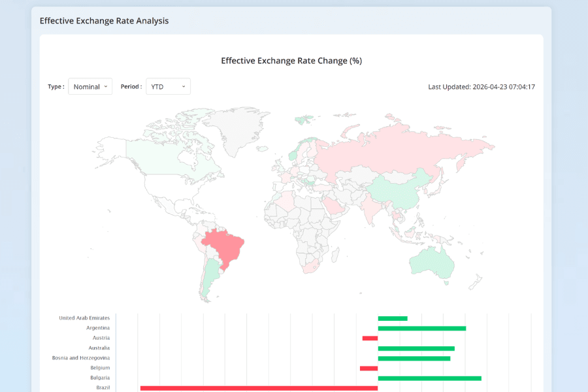Click Australia on the world map
588x392 pixels.
tap(431, 263)
